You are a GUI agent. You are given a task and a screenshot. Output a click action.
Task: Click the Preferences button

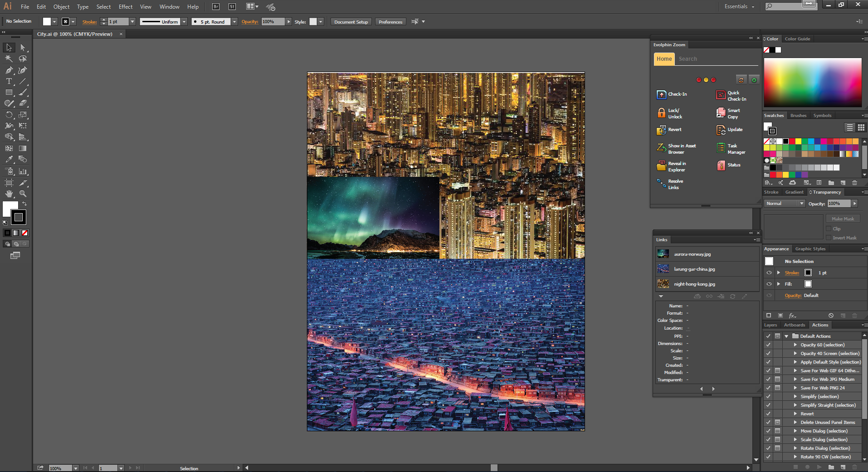pos(390,22)
